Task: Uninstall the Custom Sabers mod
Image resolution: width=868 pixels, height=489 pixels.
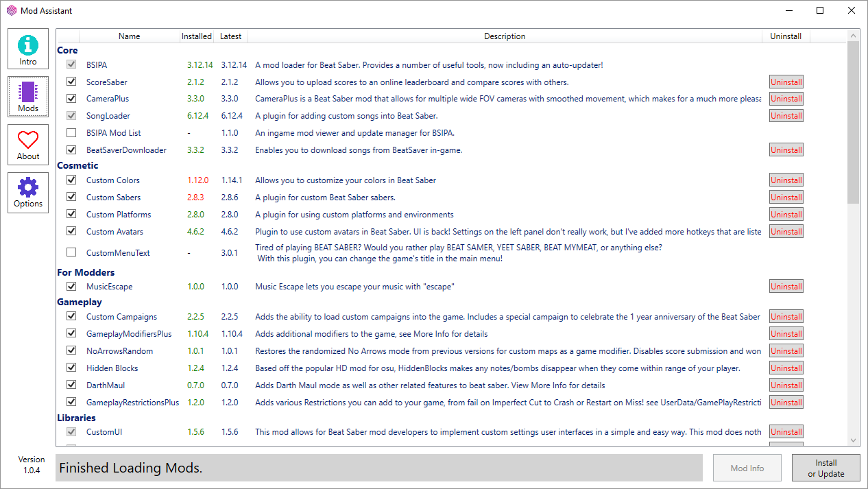Action: [x=786, y=198]
